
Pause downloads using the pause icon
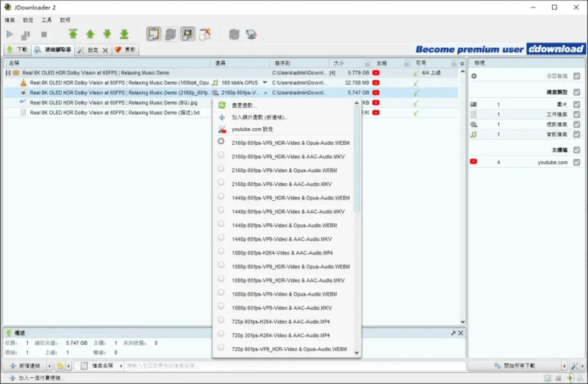coord(26,35)
